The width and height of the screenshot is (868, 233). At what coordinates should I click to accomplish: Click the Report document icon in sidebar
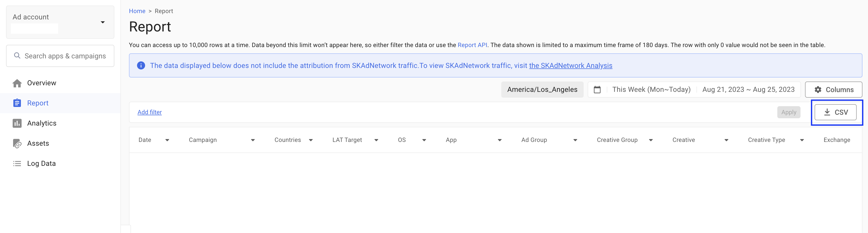coord(17,103)
